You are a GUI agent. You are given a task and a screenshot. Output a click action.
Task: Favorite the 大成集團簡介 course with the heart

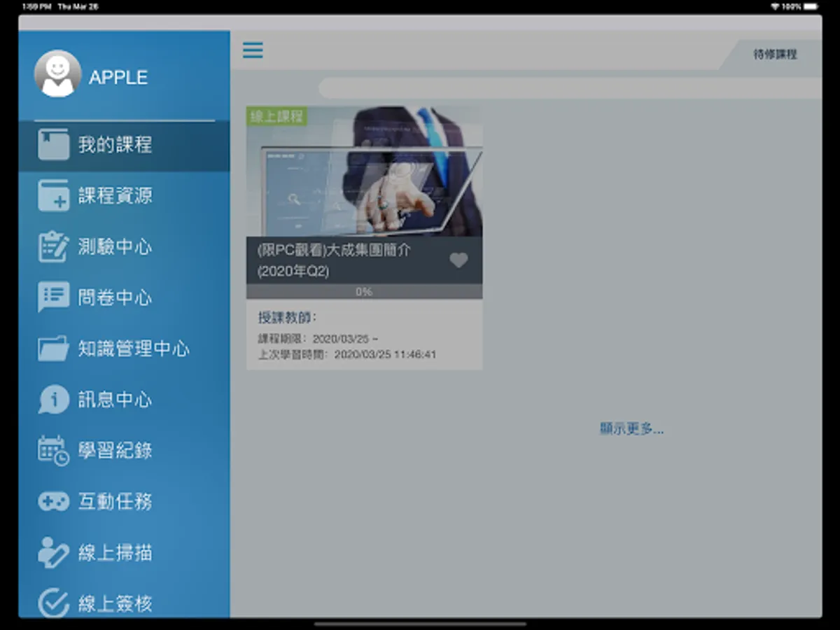coord(459,260)
